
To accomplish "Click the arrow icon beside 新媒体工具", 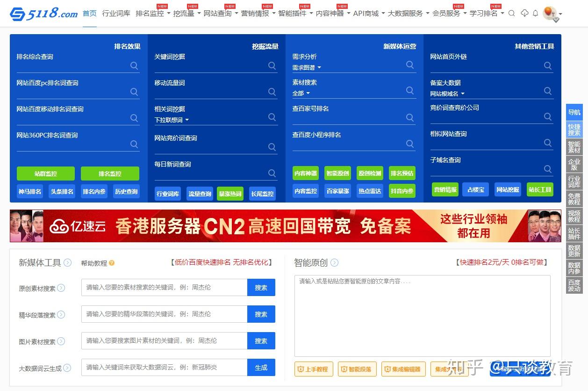I will pyautogui.click(x=68, y=263).
